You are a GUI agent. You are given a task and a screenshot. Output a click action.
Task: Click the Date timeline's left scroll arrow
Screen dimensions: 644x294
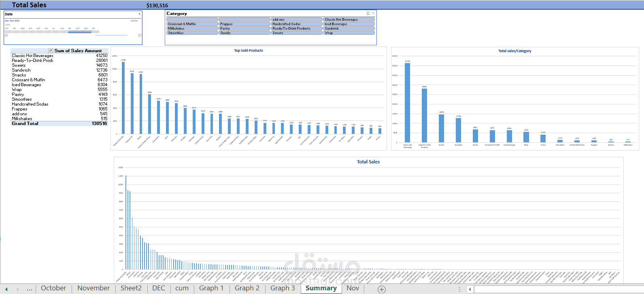tap(6, 35)
